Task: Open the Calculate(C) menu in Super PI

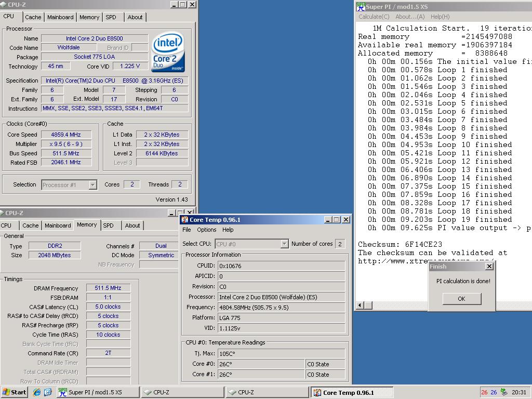Action: coord(374,17)
